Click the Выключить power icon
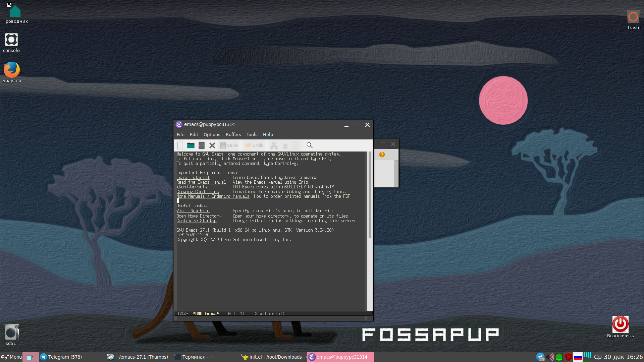644x362 pixels. 621,326
